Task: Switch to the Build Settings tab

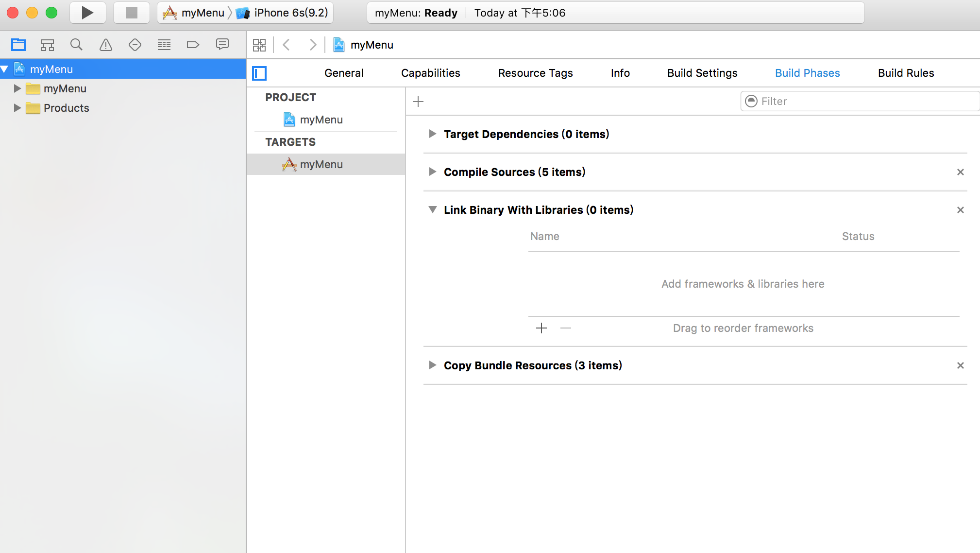Action: click(702, 73)
